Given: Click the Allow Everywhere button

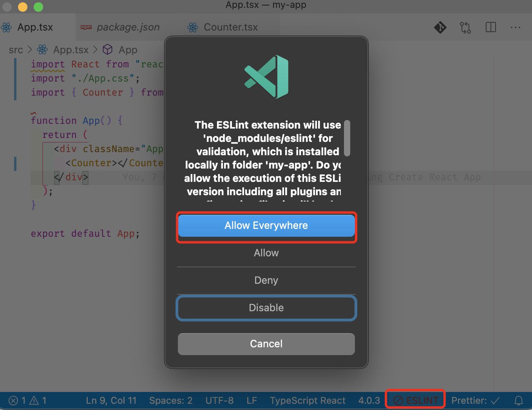Looking at the screenshot, I should pyautogui.click(x=266, y=226).
